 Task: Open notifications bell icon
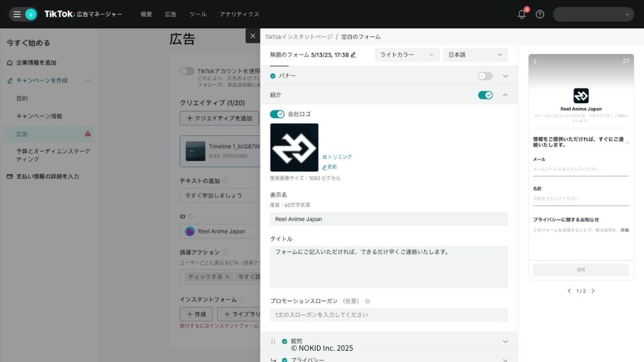(x=521, y=14)
